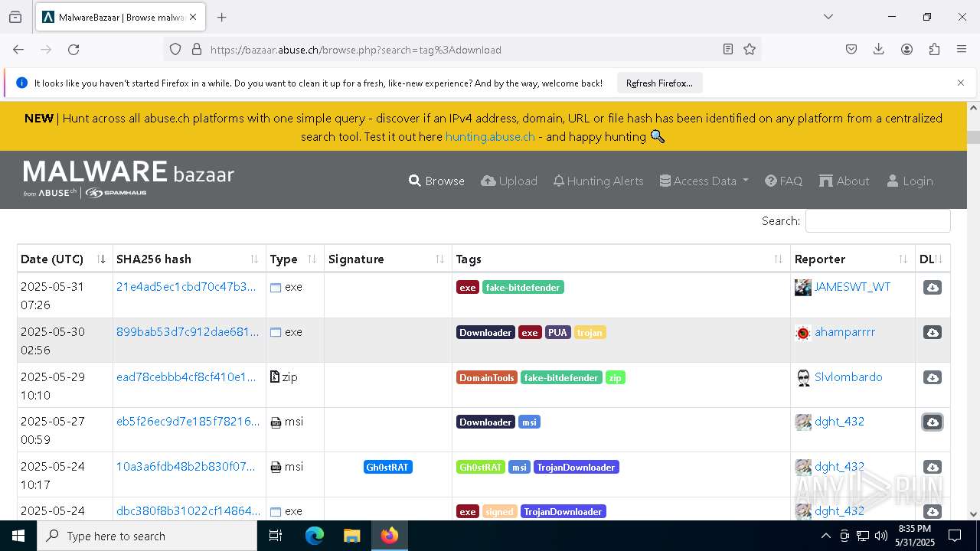Open the extensions puzzle icon

coord(934,50)
